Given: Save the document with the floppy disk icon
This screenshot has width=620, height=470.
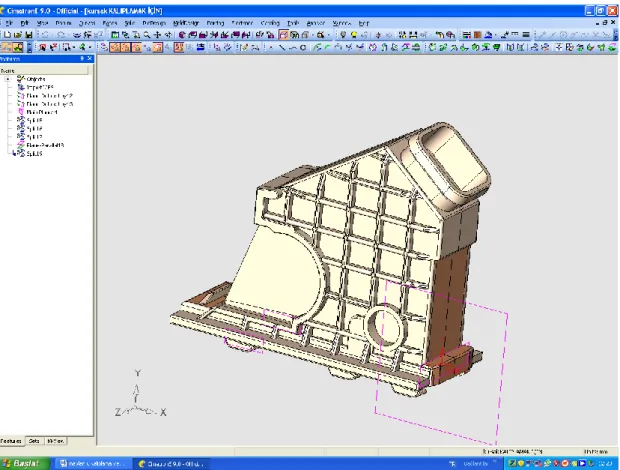Looking at the screenshot, I should click(x=28, y=35).
